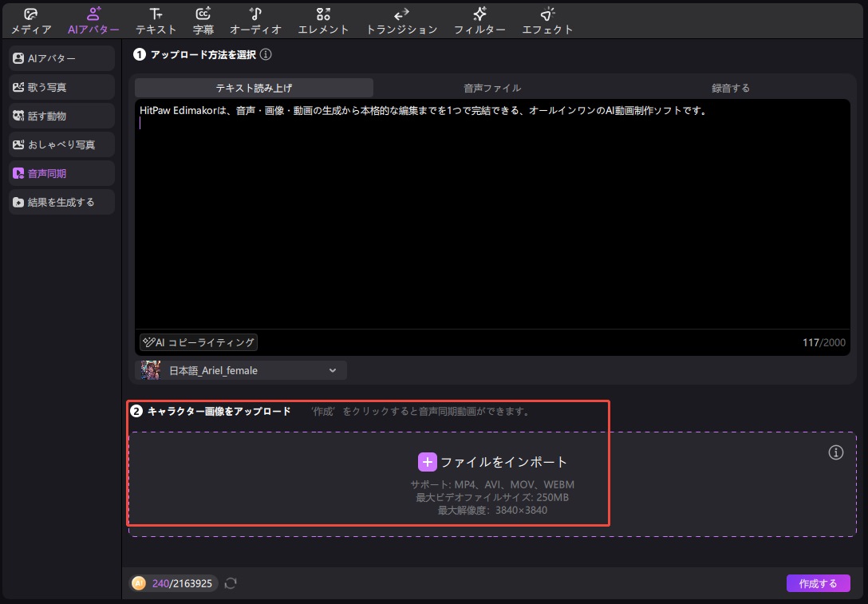Open AI コピーライティング

click(x=199, y=342)
